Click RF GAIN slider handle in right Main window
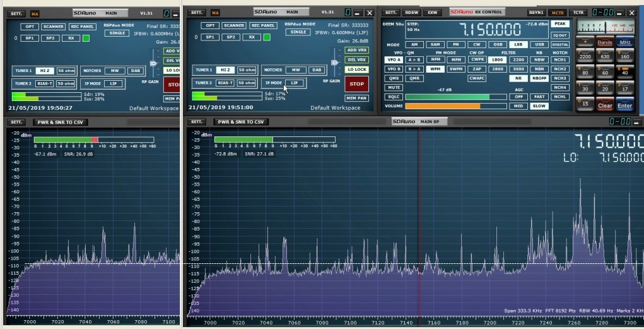The width and height of the screenshot is (644, 329). 335,63
